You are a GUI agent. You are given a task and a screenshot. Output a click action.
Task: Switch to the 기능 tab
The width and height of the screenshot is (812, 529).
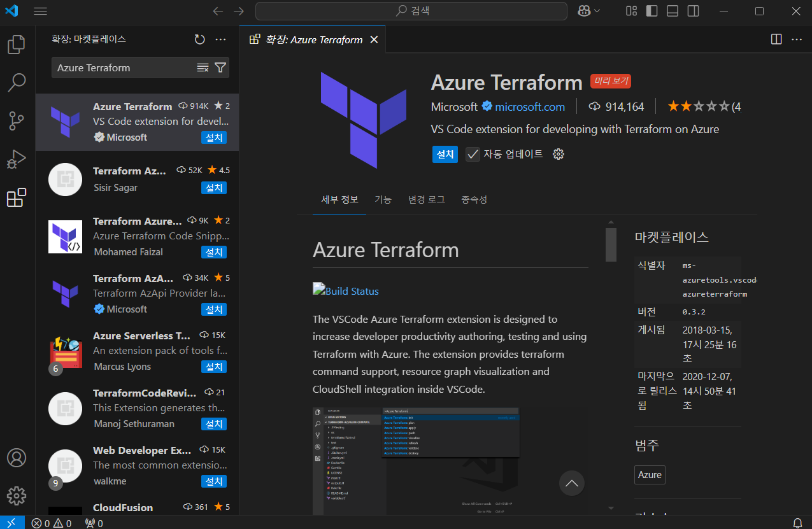tap(383, 199)
